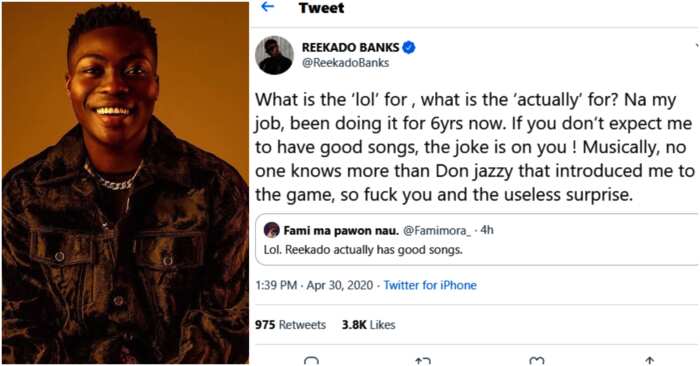The width and height of the screenshot is (700, 366).
Task: Like the tweet with heart icon
Action: (536, 361)
